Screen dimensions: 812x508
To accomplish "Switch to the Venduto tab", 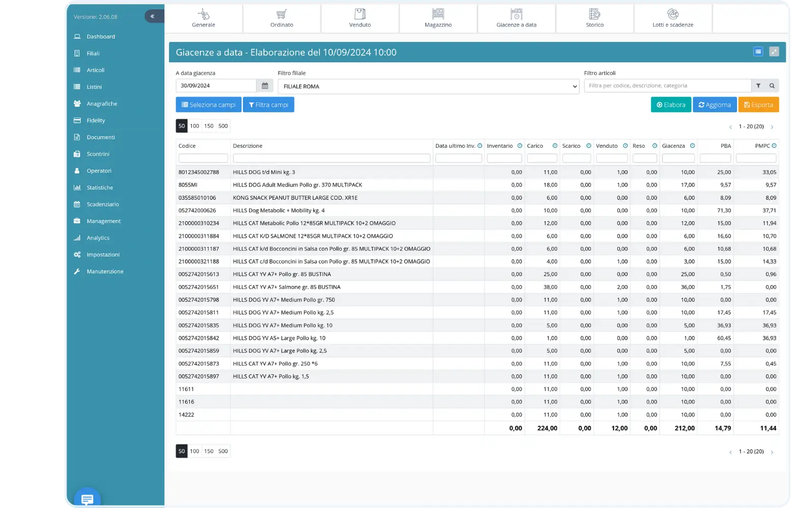I will (360, 18).
